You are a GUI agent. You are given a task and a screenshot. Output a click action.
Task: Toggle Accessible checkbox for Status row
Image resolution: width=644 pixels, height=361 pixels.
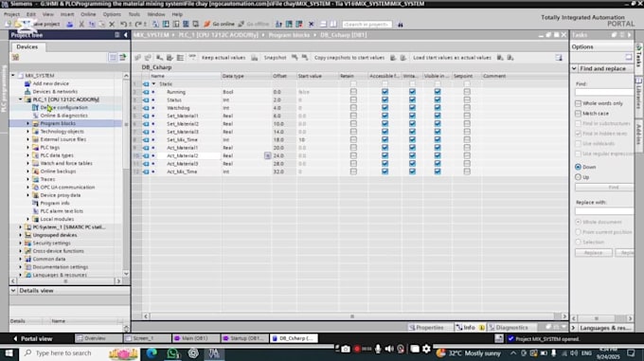tap(385, 99)
